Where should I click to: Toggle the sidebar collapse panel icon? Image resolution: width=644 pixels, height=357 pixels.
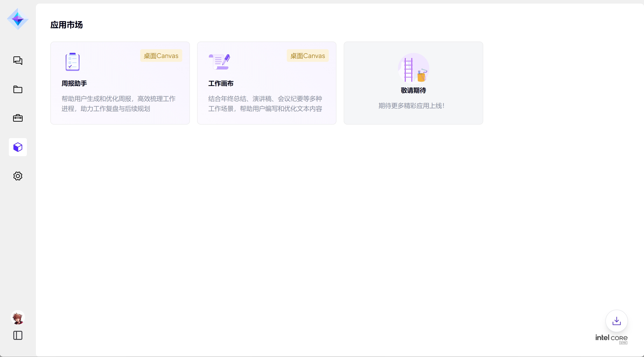18,335
